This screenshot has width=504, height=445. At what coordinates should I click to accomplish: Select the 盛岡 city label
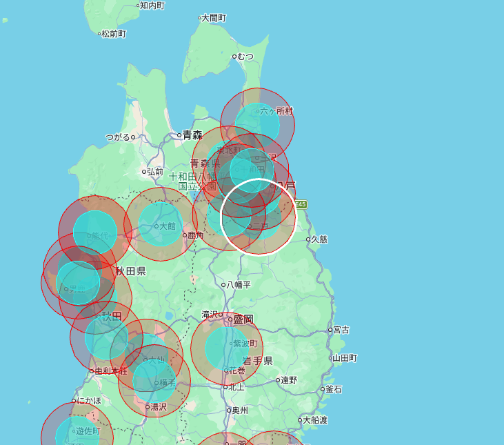tap(243, 319)
